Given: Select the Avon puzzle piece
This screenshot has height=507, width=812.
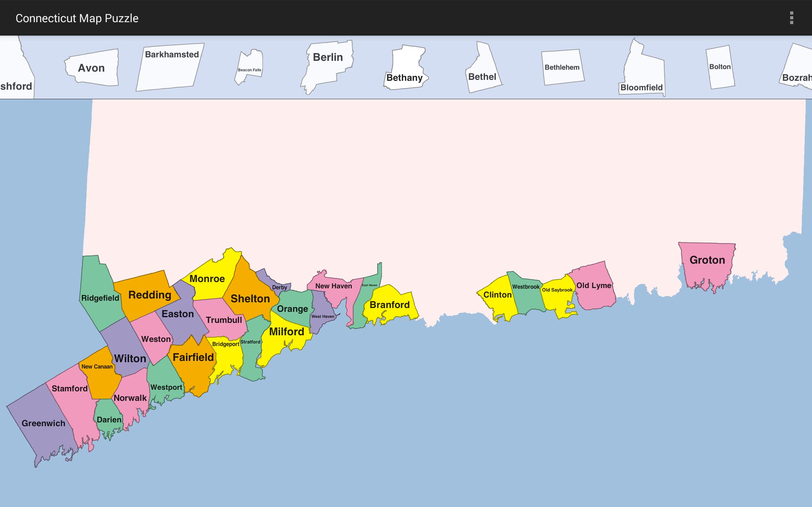Looking at the screenshot, I should 91,68.
